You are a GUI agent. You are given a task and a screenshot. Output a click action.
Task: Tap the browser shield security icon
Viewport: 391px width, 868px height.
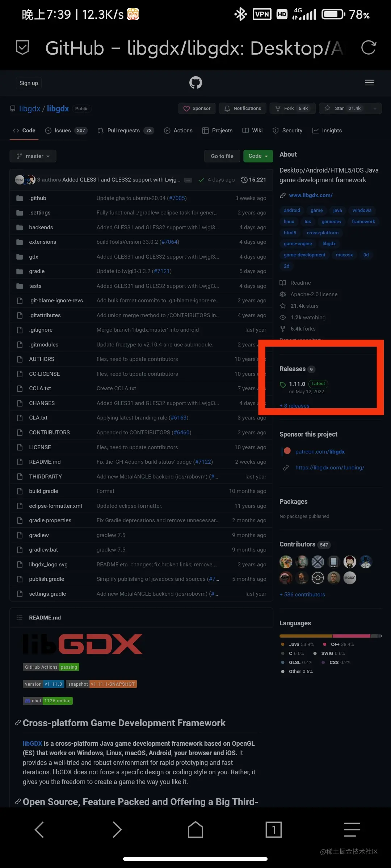22,48
